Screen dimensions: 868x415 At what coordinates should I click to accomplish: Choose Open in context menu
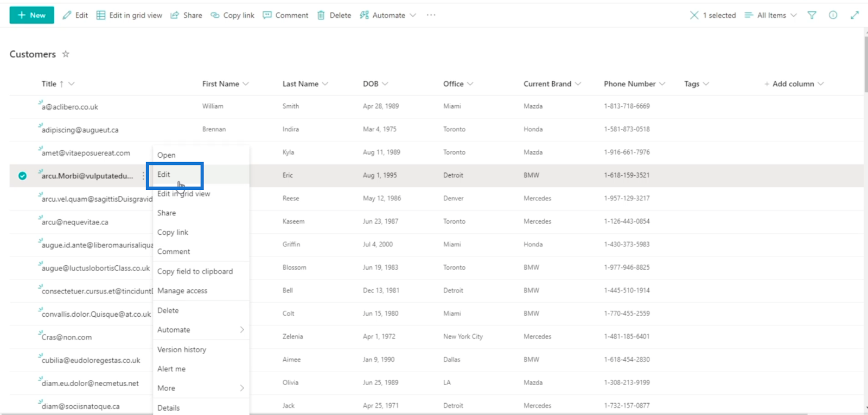pos(201,155)
